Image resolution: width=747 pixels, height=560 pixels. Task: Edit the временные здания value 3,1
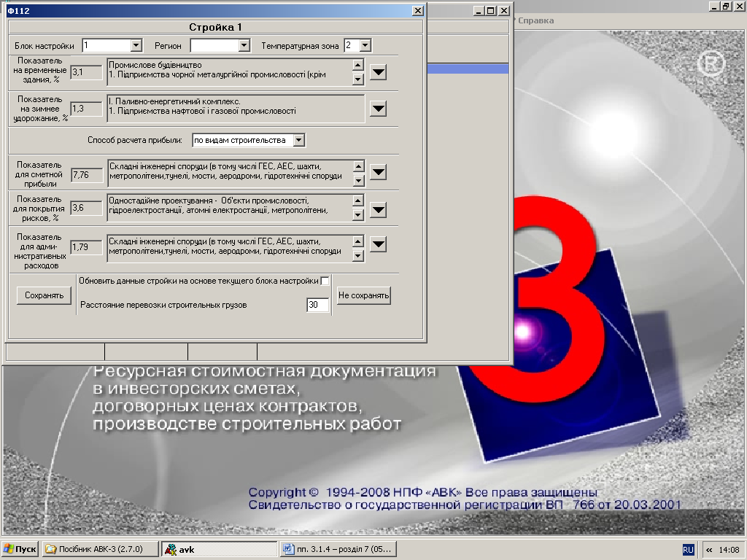pyautogui.click(x=86, y=72)
